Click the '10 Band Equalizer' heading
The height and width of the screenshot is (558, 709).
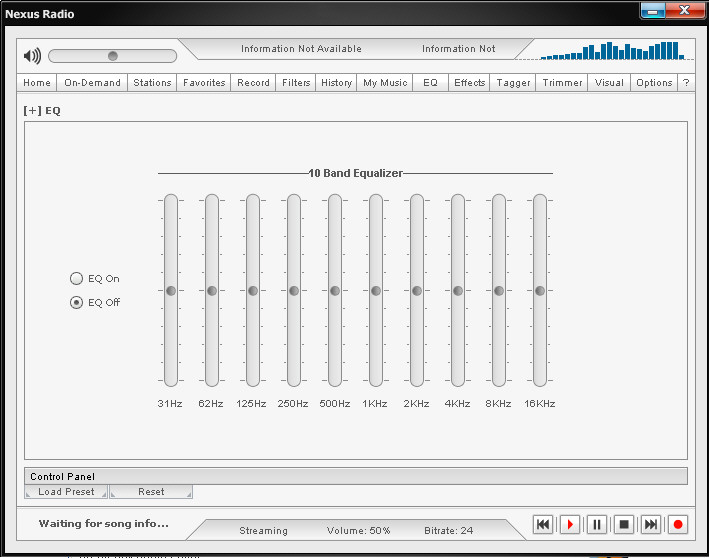click(355, 173)
